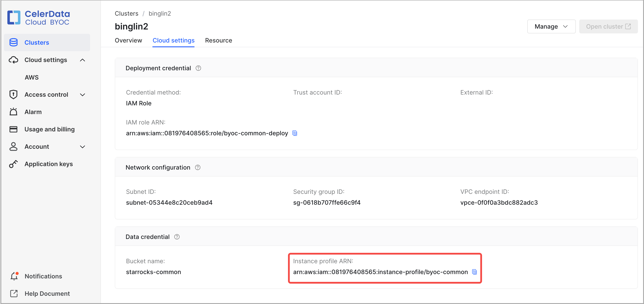Click the Cloud settings cloud icon
Screen dimensions: 644x304
tap(13, 60)
